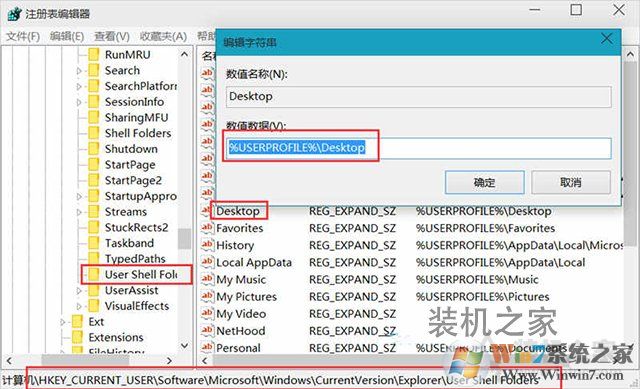Open the 文件(F) menu
This screenshot has width=640, height=389.
(x=23, y=36)
